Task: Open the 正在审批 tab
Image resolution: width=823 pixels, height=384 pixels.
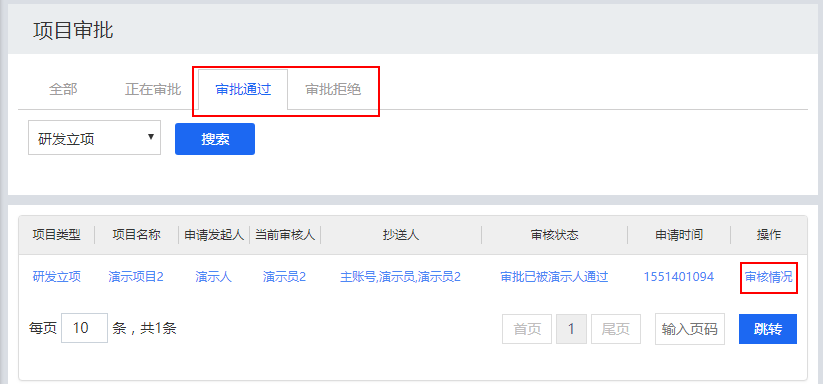Action: tap(153, 89)
